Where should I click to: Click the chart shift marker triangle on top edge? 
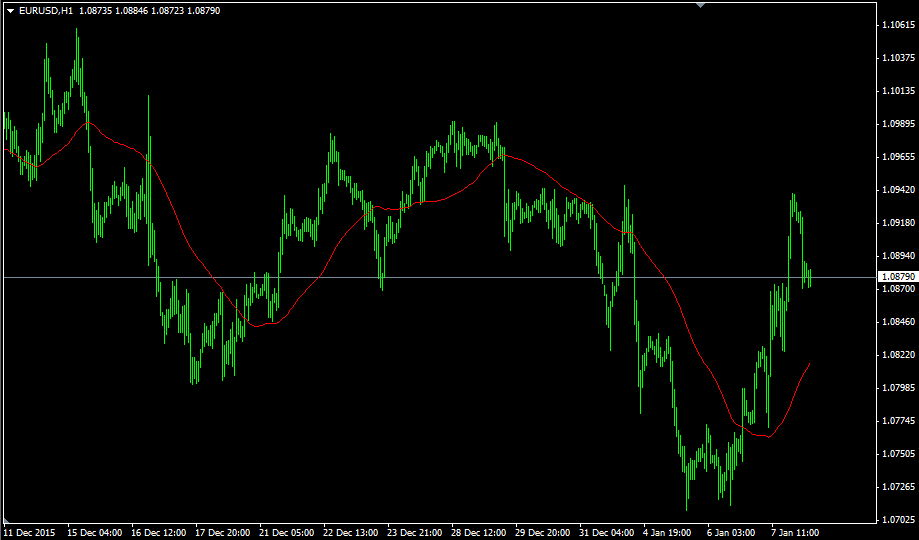click(x=700, y=5)
